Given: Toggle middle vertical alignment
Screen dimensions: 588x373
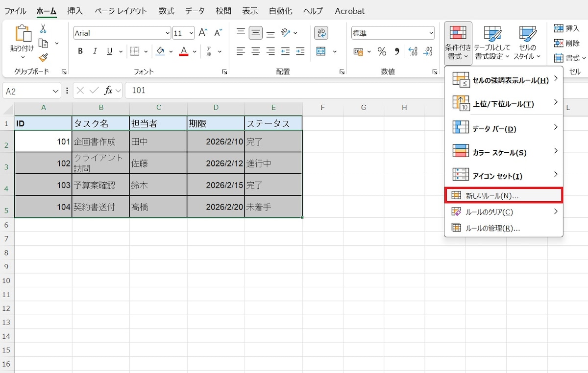Looking at the screenshot, I should (x=255, y=33).
